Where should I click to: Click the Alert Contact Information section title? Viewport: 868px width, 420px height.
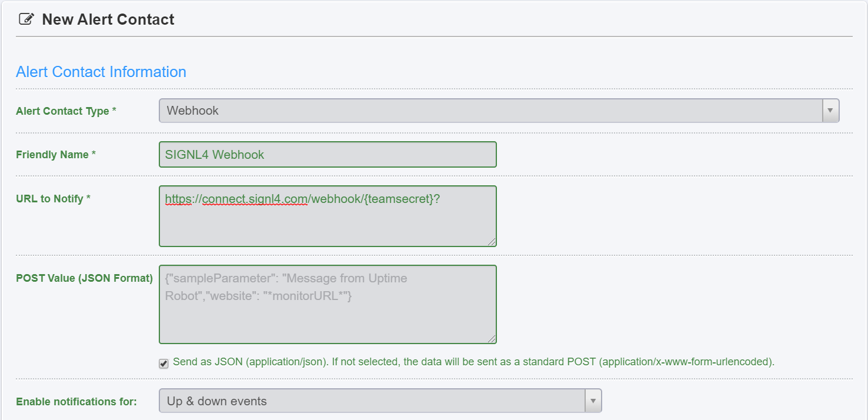click(101, 72)
